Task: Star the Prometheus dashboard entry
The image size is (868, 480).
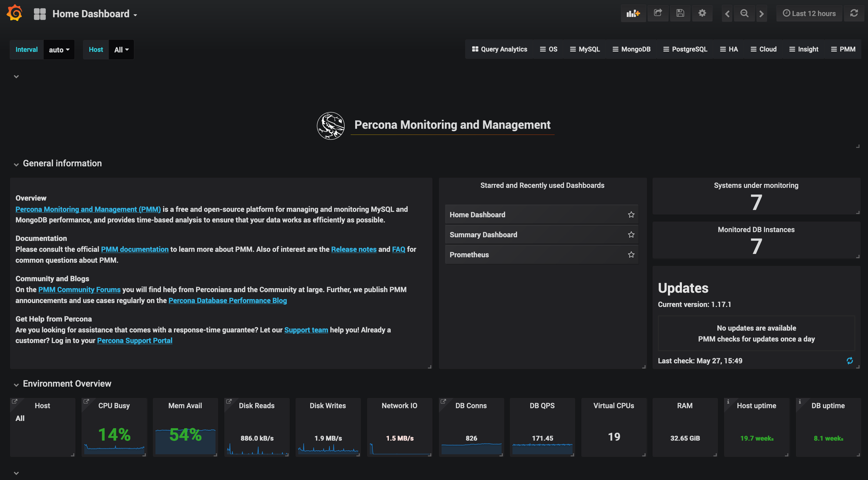Action: (631, 255)
